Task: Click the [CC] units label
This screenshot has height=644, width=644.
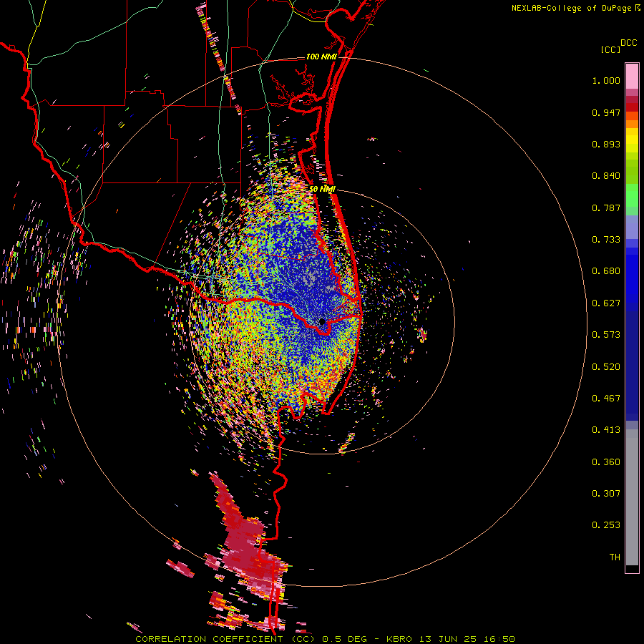Action: (610, 49)
